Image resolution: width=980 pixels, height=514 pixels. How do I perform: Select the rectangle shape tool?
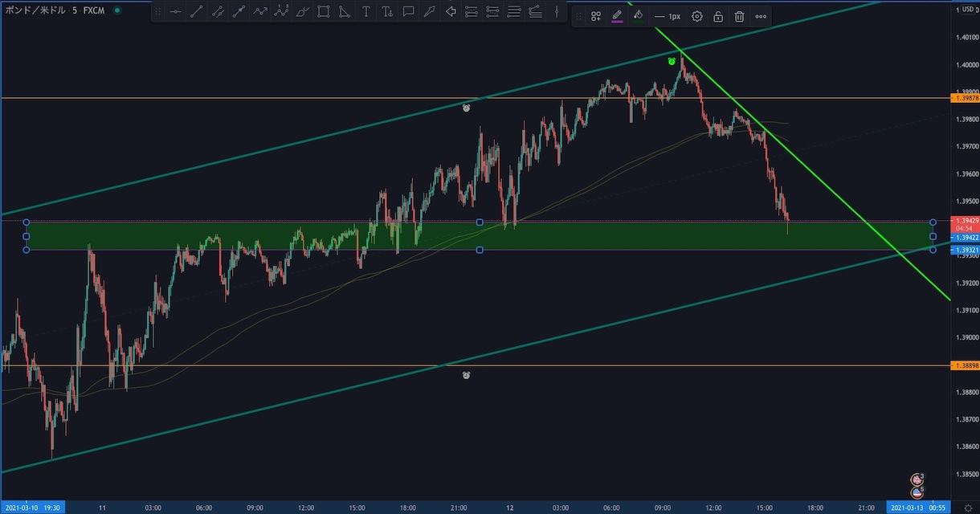pyautogui.click(x=323, y=12)
